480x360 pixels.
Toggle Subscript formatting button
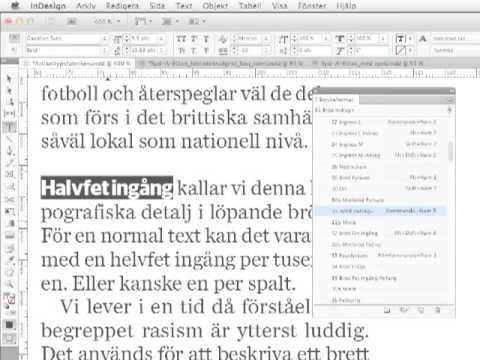(x=194, y=51)
